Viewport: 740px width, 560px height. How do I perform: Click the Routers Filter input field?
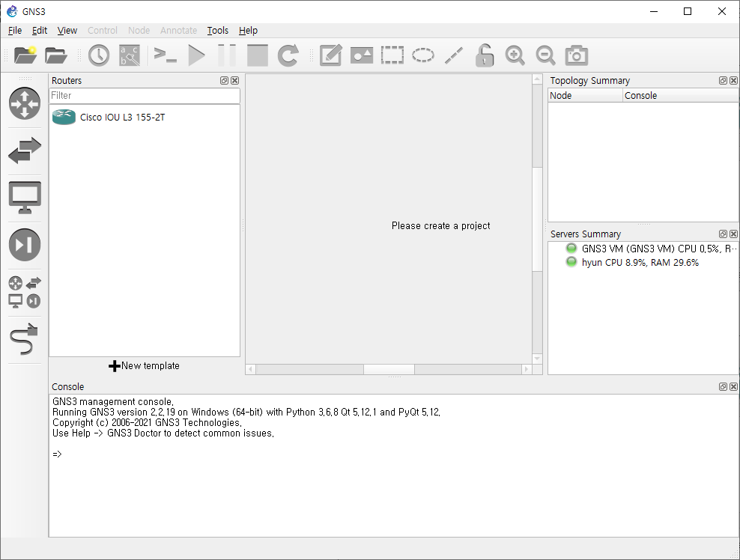tap(145, 96)
